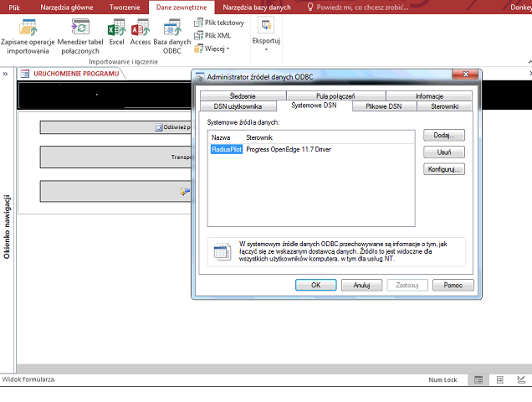Screen dimensions: 532x402
Task: Click the Powiedz mi search box
Action: coord(358,8)
